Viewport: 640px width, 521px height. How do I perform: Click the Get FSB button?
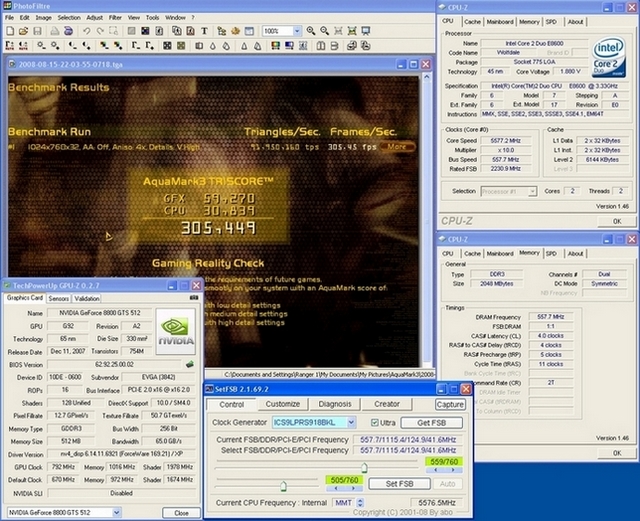point(431,423)
